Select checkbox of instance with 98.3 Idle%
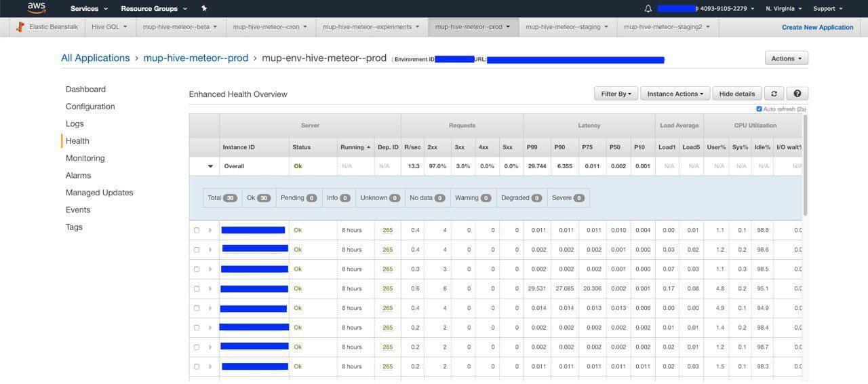The image size is (868, 384). tap(197, 366)
